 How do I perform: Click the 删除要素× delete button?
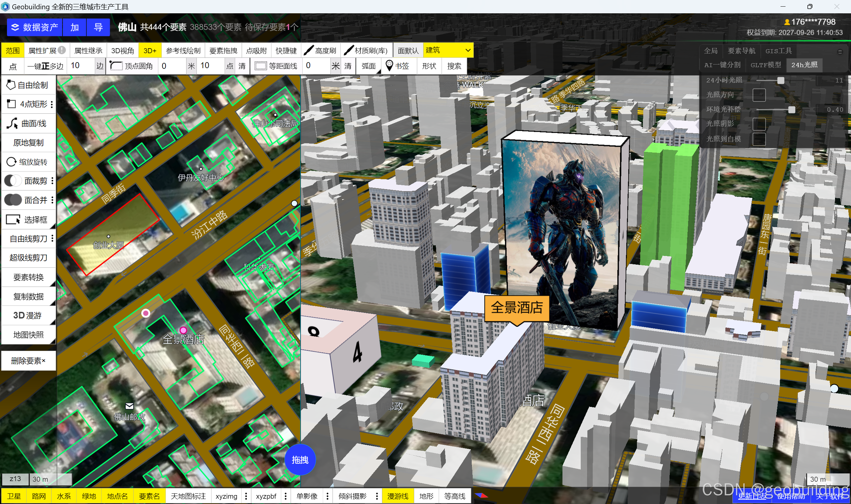pyautogui.click(x=29, y=360)
